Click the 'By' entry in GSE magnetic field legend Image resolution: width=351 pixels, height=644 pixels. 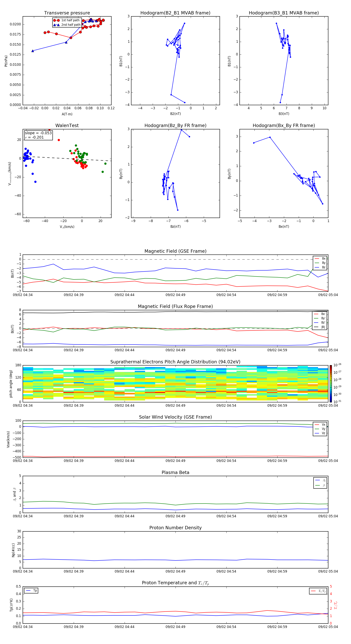tap(320, 263)
